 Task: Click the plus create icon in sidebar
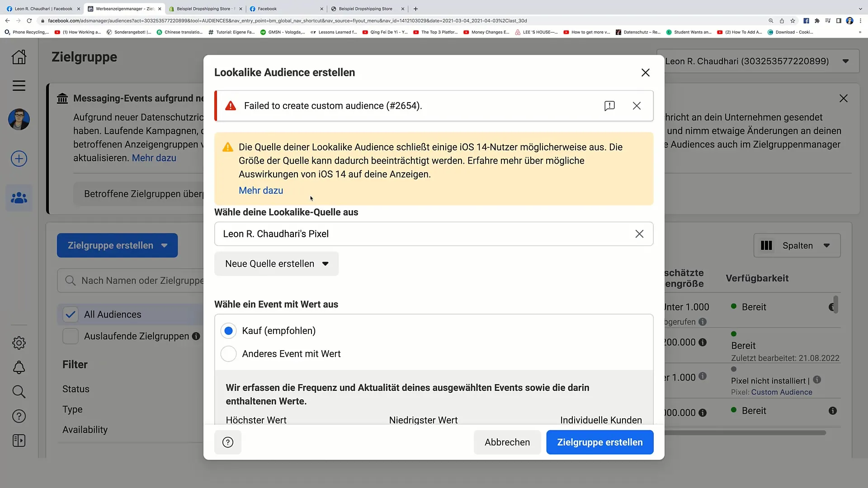(x=19, y=159)
